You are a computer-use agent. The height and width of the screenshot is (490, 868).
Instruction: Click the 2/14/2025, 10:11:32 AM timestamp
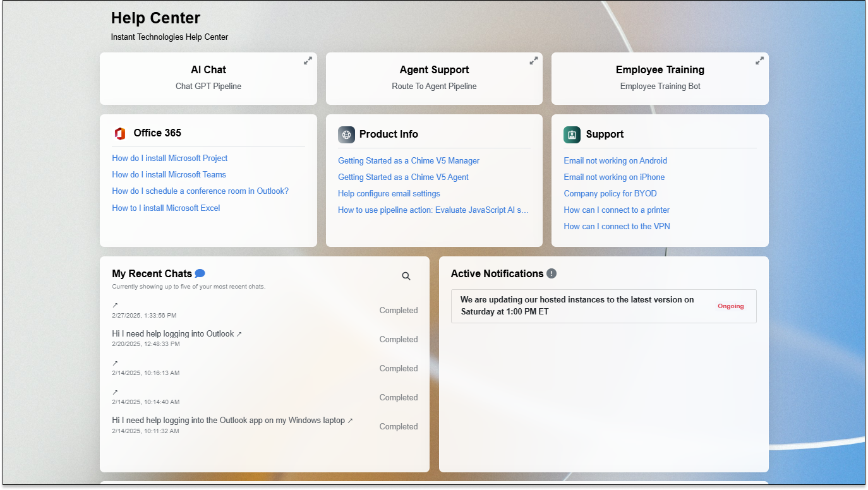pyautogui.click(x=145, y=431)
